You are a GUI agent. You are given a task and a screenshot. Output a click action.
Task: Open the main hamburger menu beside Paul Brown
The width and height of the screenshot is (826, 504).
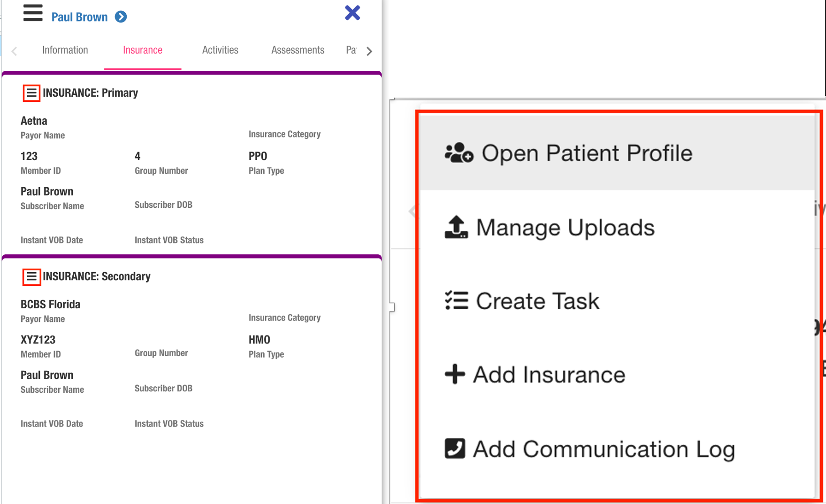click(33, 13)
